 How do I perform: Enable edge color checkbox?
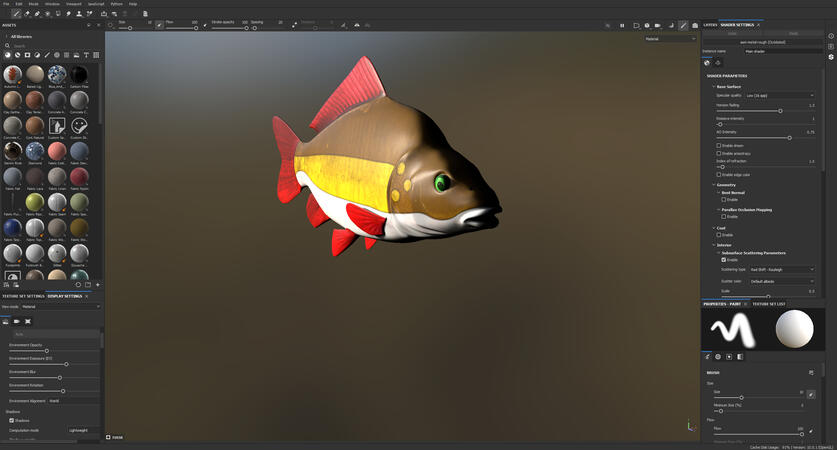719,175
